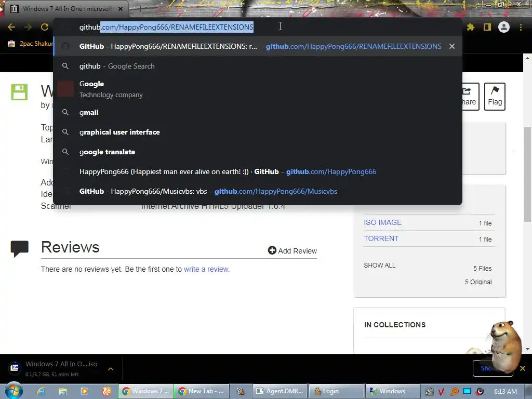Expand the iso download options chevron

pos(111,369)
